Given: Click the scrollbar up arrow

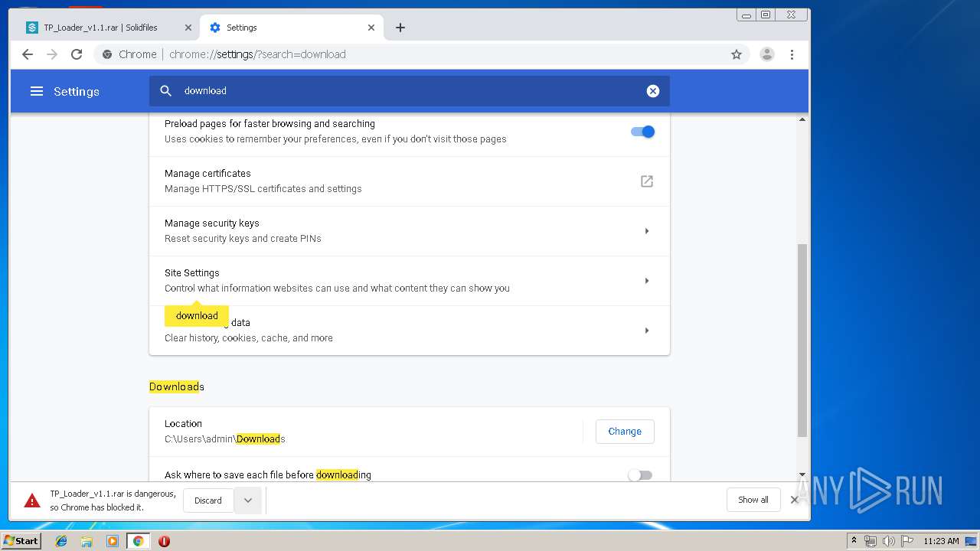Looking at the screenshot, I should [x=802, y=119].
